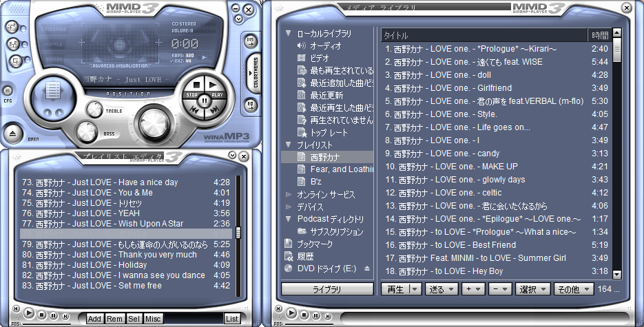
Task: Open the playlist List menu
Action: 231,318
